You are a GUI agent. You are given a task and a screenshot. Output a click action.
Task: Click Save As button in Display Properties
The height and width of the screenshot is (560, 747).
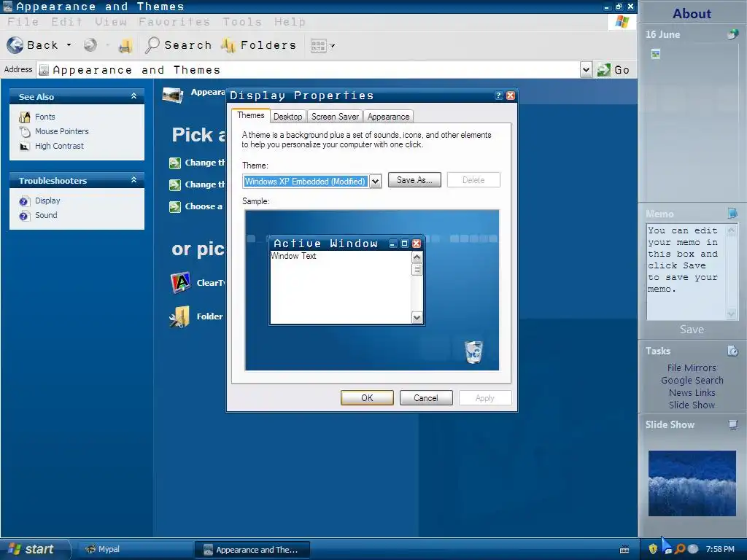tap(414, 180)
